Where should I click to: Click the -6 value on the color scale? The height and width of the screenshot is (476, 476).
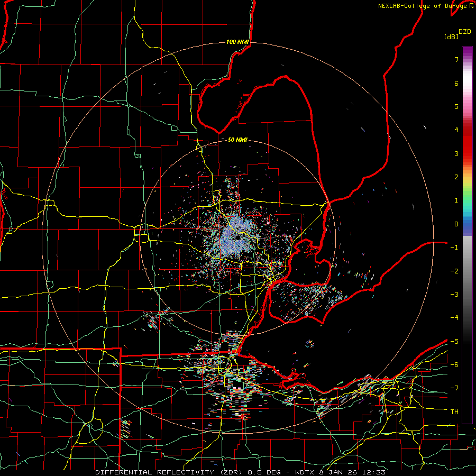tap(454, 365)
